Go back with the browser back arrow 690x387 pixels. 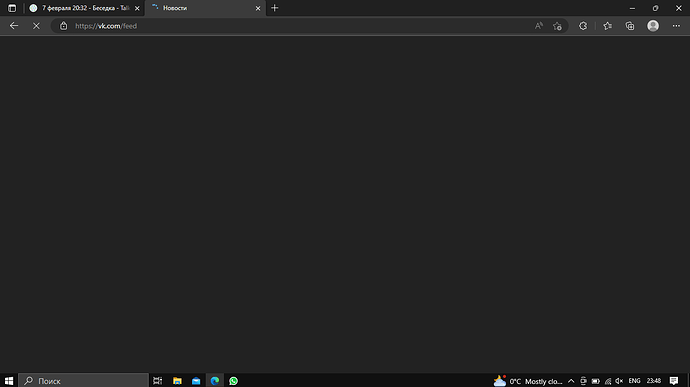pos(14,26)
